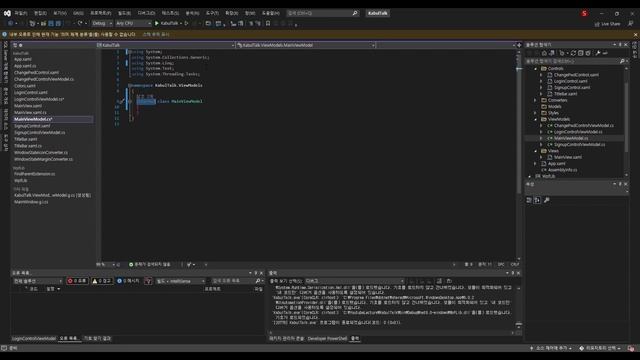Viewport: 640px width, 360px height.
Task: Open the solution scope dropdown in Error List
Action: [38, 281]
